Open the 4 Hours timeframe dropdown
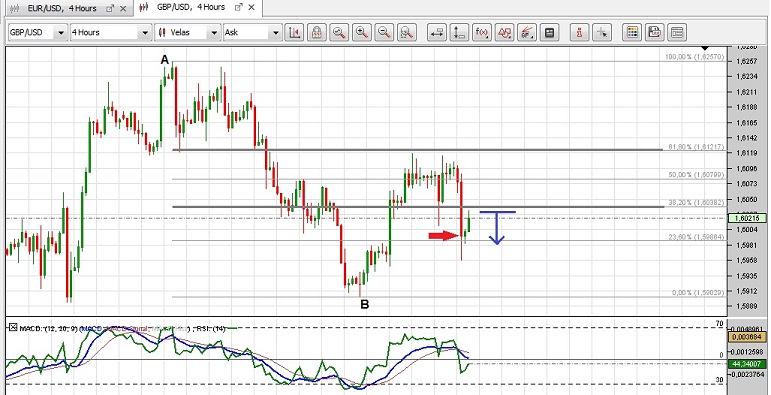The height and width of the screenshot is (395, 771). tap(145, 33)
